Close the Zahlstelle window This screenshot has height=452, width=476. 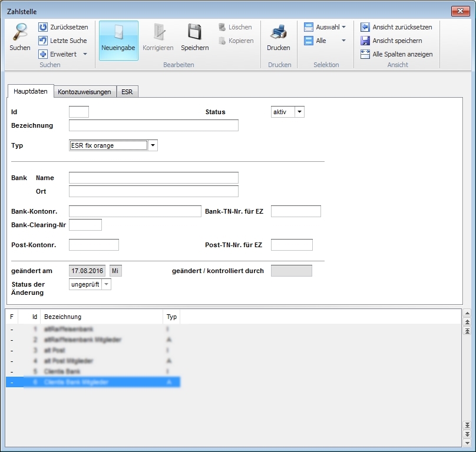460,11
